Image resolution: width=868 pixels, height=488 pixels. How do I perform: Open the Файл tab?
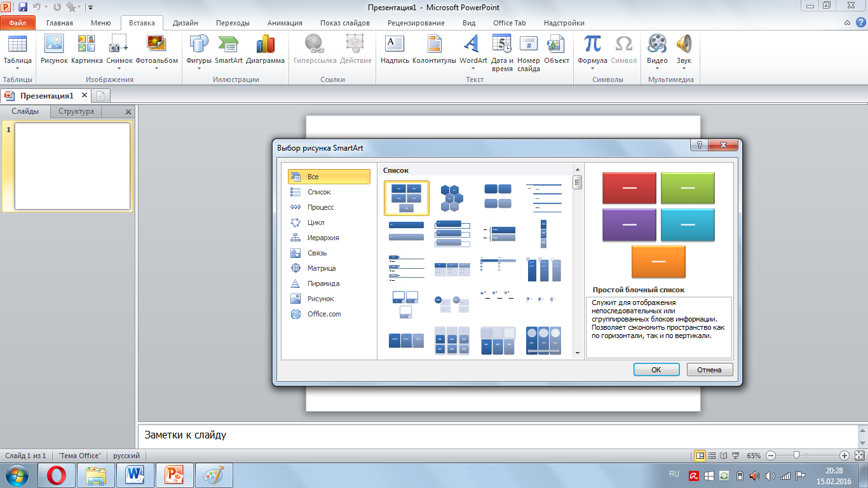tap(17, 23)
